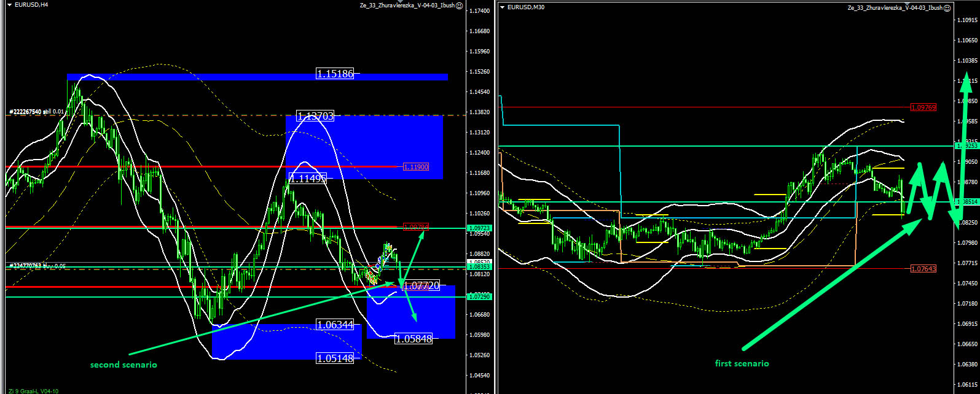The height and width of the screenshot is (394, 980).
Task: Click the 1.05148 zone bottom label
Action: [x=335, y=358]
